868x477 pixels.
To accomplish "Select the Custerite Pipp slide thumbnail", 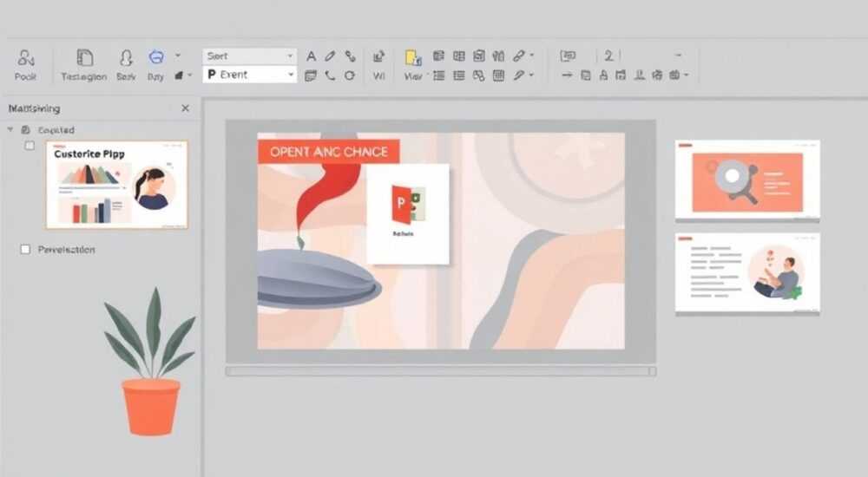I will [x=117, y=185].
